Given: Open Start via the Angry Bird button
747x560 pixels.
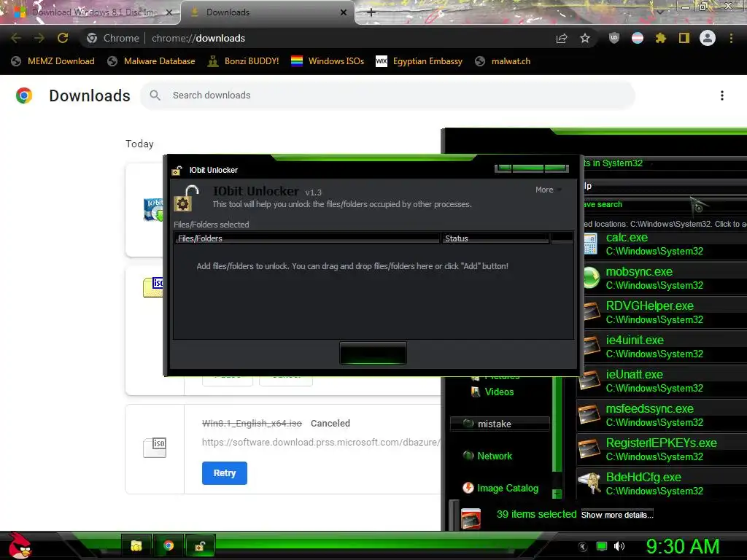Looking at the screenshot, I should [20, 545].
